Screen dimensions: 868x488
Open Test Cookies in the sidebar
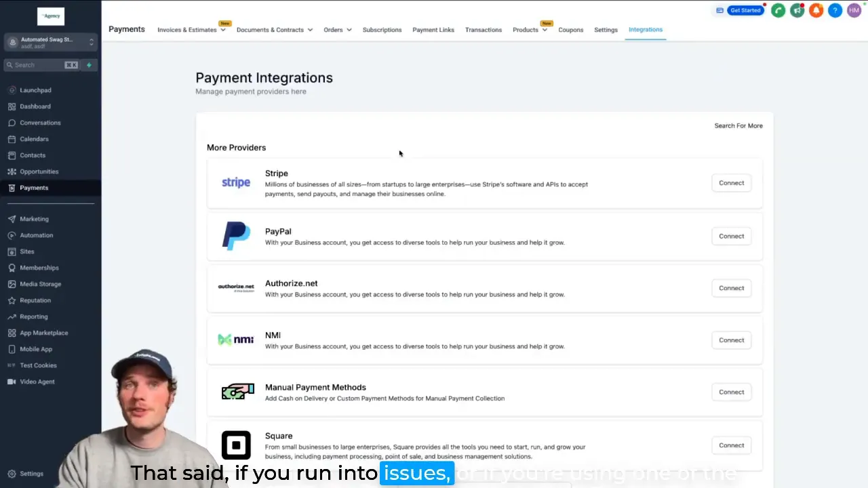click(x=38, y=365)
